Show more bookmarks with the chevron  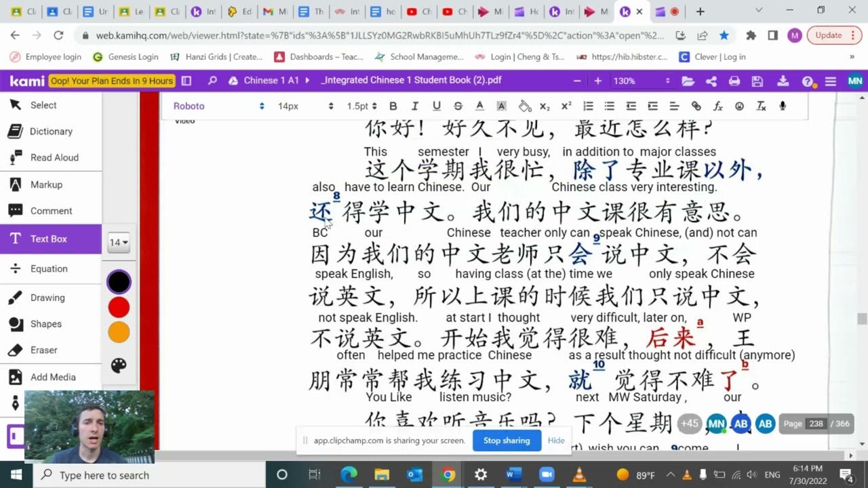(x=852, y=57)
